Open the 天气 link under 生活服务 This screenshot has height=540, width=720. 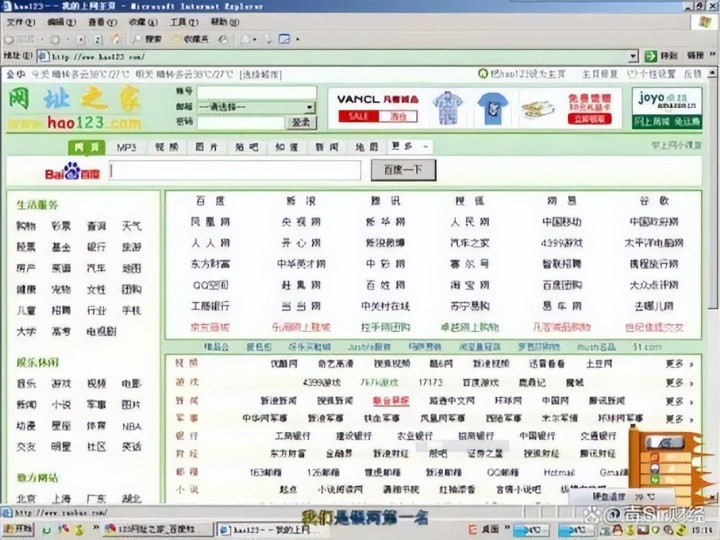[x=131, y=226]
